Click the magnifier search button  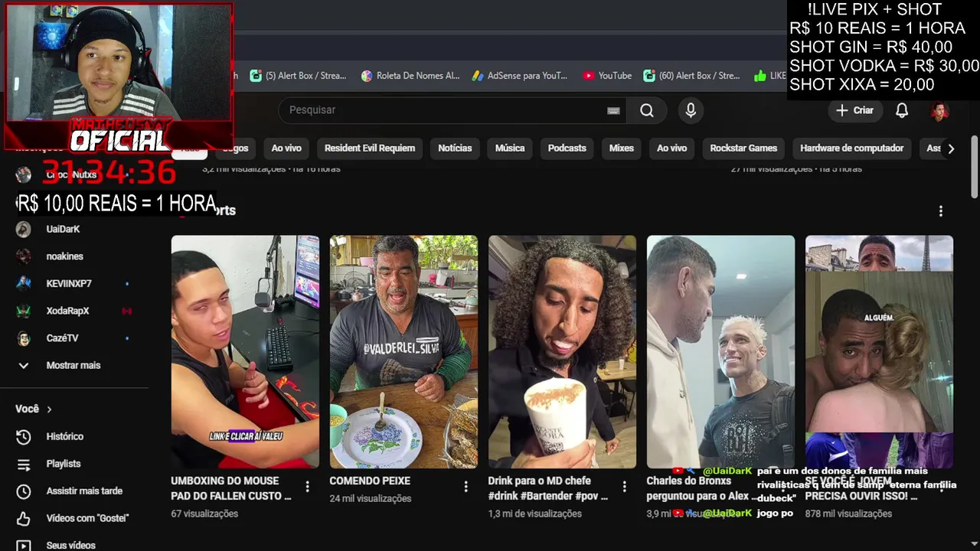click(x=647, y=110)
